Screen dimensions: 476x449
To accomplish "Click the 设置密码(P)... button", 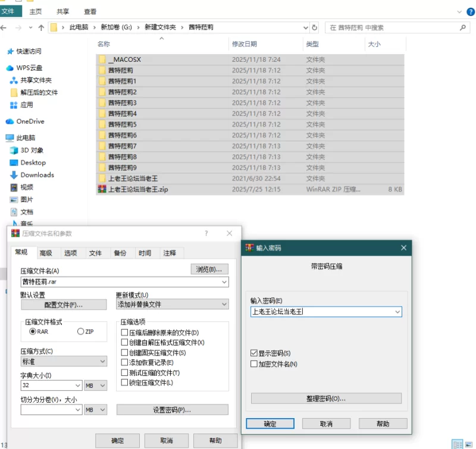I will (173, 410).
